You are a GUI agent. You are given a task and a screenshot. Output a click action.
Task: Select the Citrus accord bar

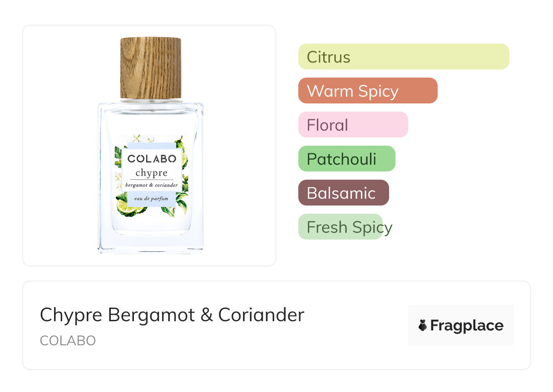click(403, 57)
